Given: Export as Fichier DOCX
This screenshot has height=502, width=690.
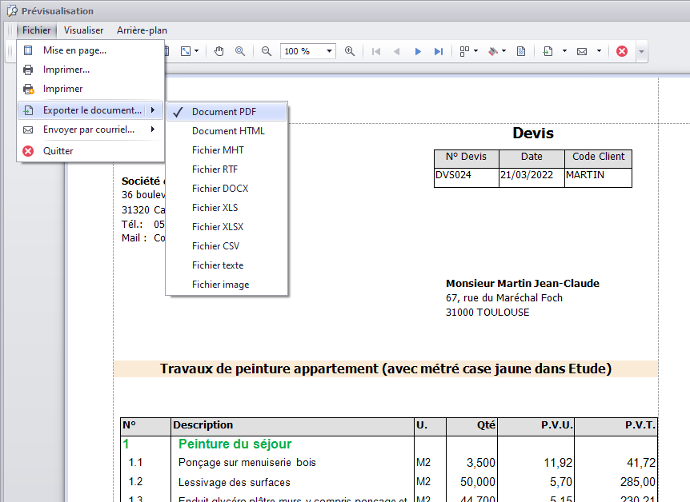Looking at the screenshot, I should [x=227, y=188].
